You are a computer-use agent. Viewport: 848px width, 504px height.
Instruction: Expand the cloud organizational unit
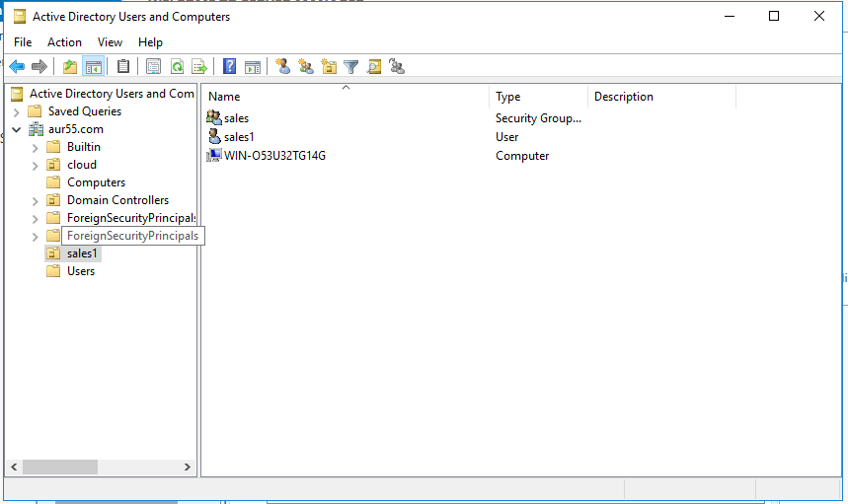point(36,166)
